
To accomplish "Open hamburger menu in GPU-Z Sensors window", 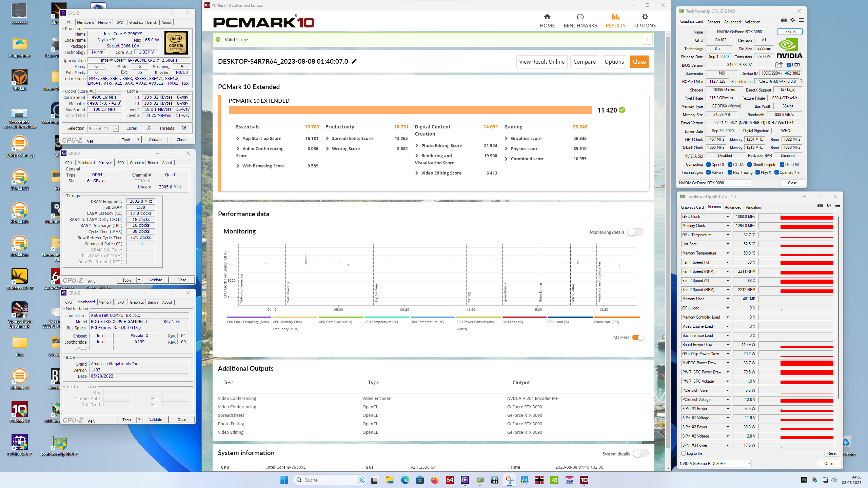I will click(x=838, y=206).
